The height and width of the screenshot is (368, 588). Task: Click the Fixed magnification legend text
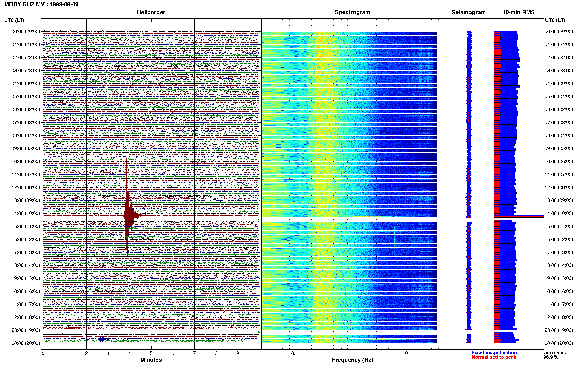pyautogui.click(x=494, y=352)
